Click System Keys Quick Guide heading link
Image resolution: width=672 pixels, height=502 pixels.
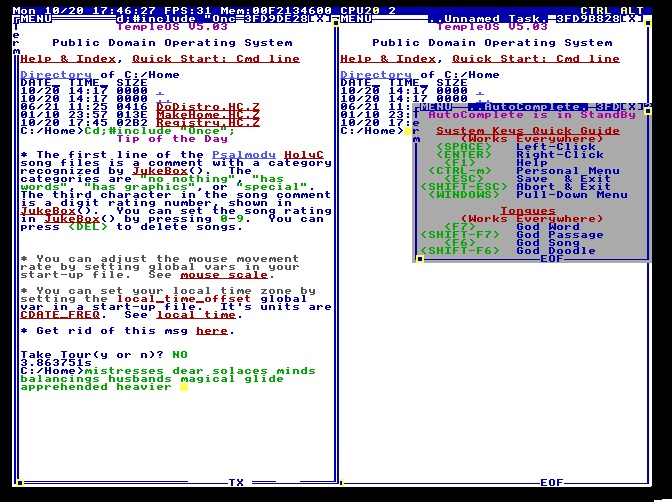528,131
